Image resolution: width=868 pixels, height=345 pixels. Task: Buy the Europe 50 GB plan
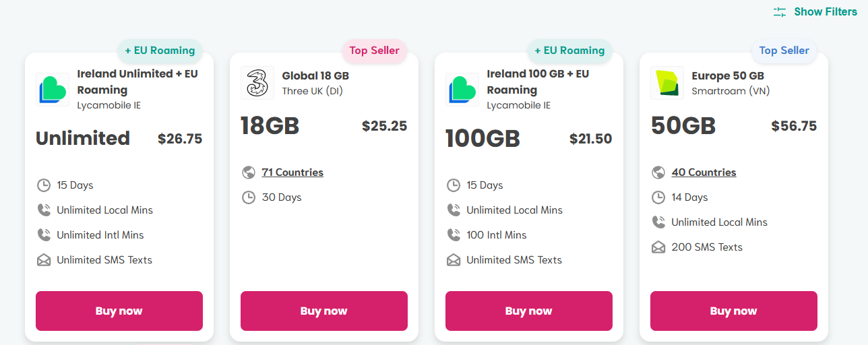[x=734, y=311]
